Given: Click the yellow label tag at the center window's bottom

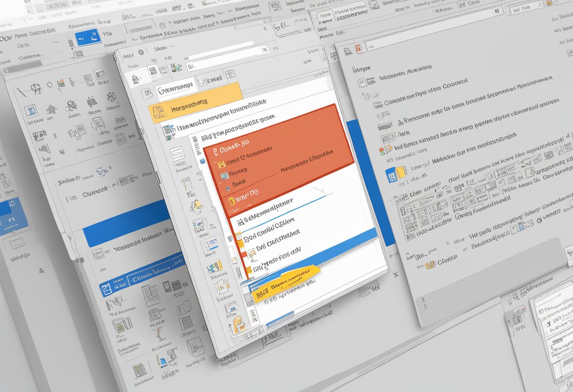Looking at the screenshot, I should click(284, 283).
